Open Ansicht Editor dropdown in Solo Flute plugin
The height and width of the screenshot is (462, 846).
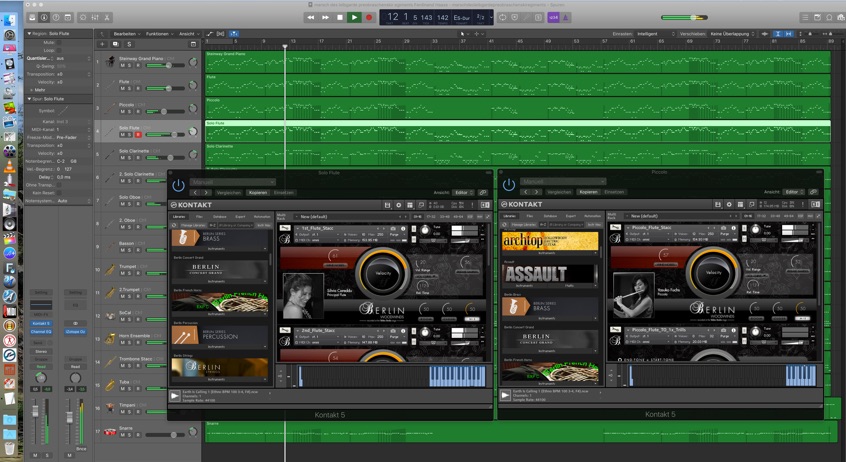point(463,192)
